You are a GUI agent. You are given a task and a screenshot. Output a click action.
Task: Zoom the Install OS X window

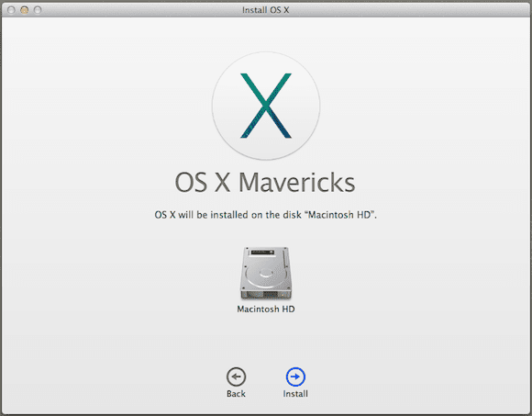[38, 10]
